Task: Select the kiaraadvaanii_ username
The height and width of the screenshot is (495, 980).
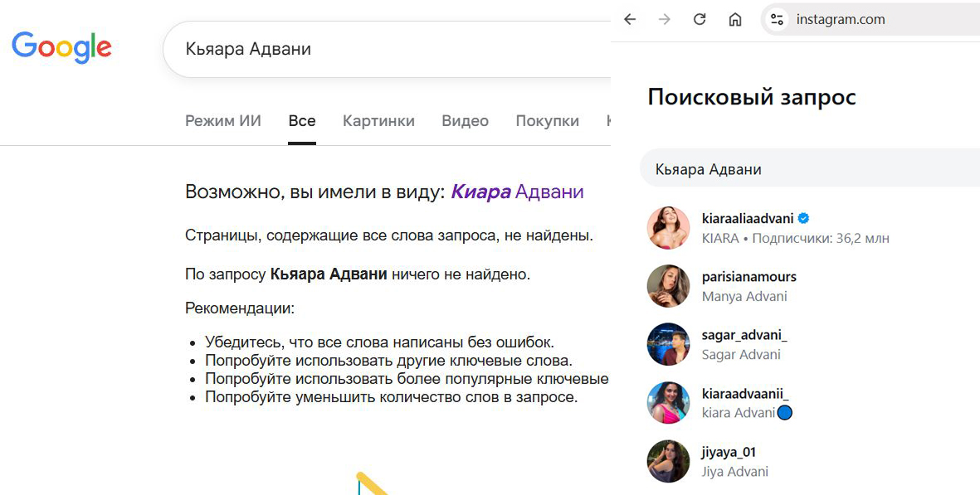Action: click(x=745, y=394)
